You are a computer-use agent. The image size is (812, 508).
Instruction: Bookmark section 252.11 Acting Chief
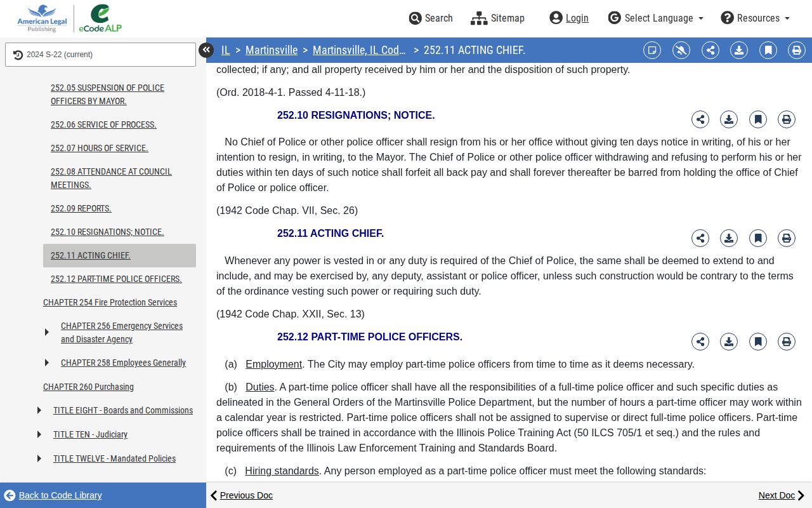(758, 238)
